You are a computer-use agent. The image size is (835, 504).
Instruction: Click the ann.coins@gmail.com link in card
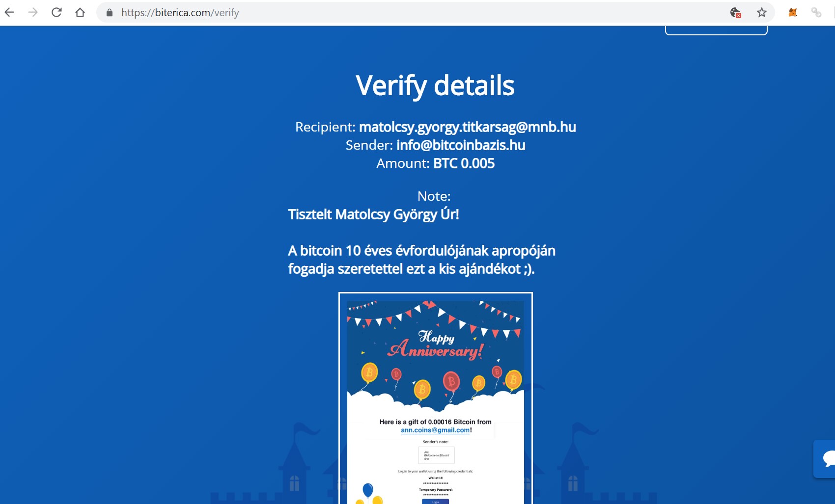(x=435, y=430)
